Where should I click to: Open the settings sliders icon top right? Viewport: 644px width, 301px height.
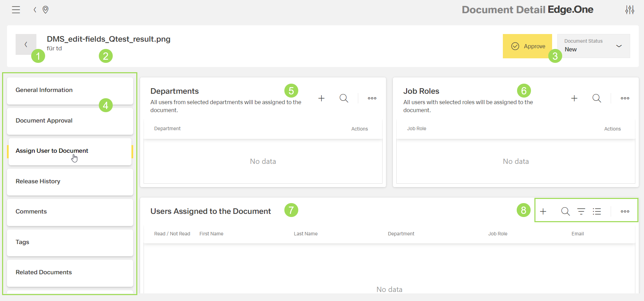[x=629, y=10]
